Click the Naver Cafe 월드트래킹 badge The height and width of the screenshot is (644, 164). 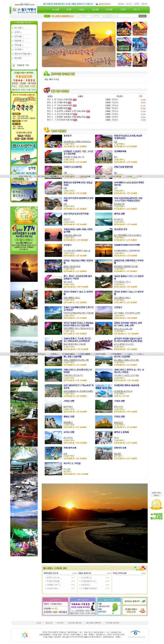coord(156,516)
